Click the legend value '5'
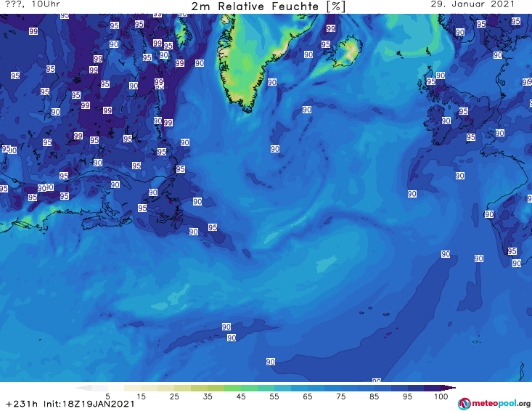532x411 pixels. [107, 396]
